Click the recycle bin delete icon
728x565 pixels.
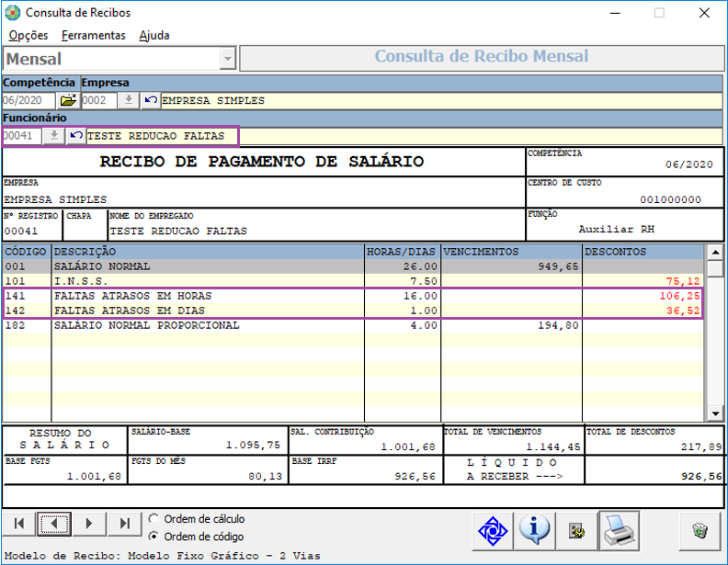coord(700,531)
